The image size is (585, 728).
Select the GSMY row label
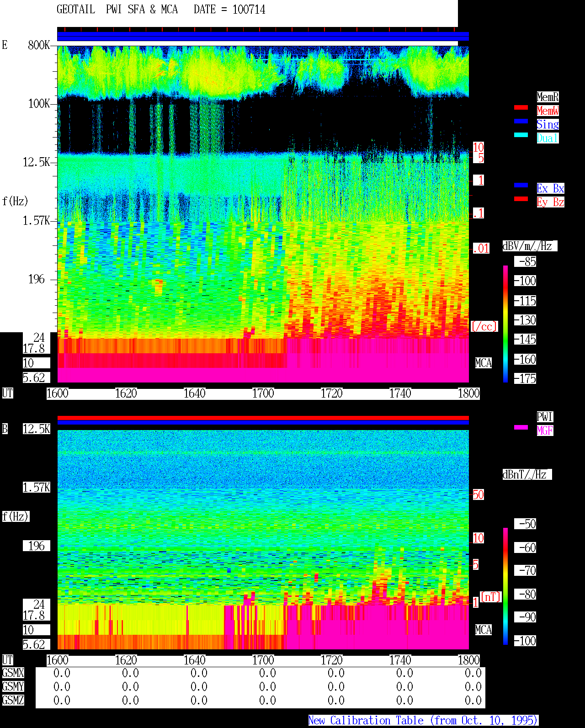pyautogui.click(x=13, y=687)
